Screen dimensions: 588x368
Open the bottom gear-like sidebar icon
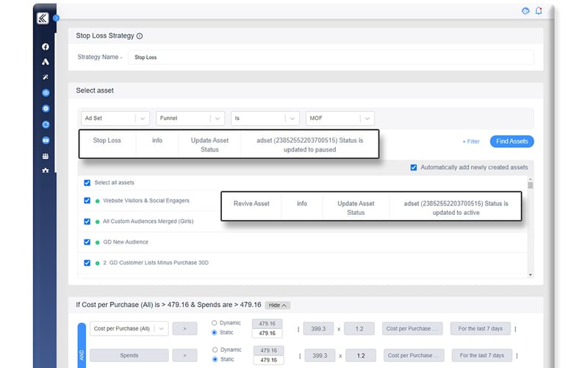click(46, 171)
